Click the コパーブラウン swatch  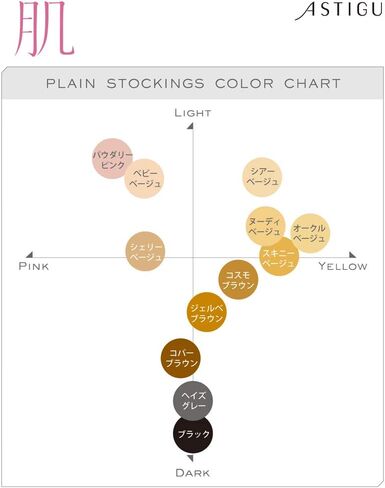[180, 358]
